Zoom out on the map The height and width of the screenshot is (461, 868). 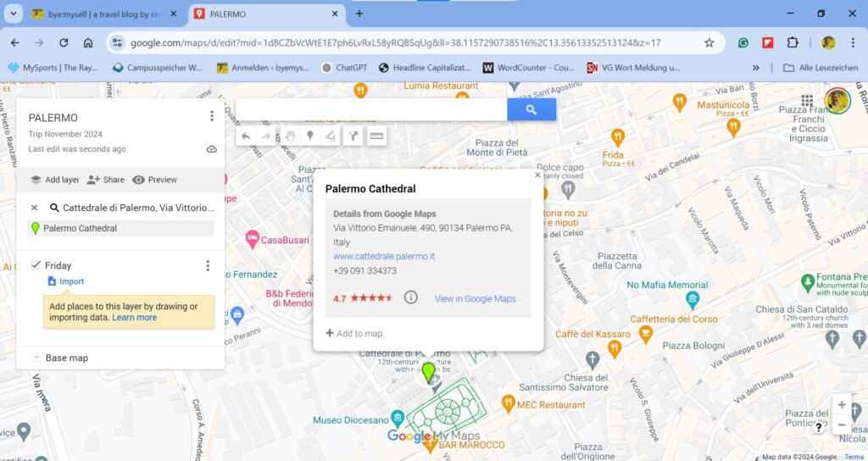842,425
